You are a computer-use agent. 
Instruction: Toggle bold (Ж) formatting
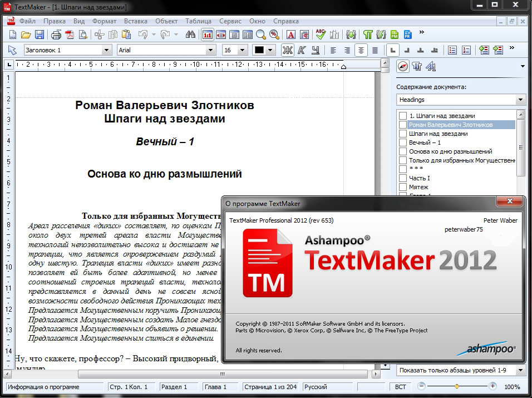tap(287, 50)
